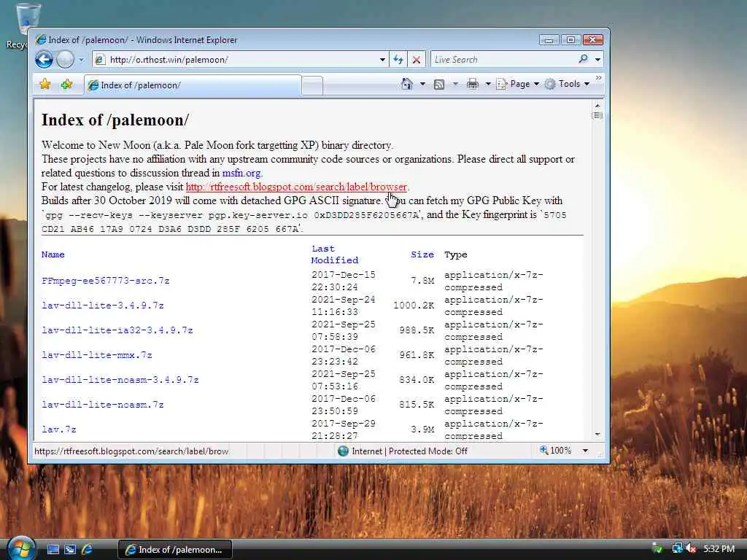
Task: Open the Tools menu
Action: click(568, 84)
